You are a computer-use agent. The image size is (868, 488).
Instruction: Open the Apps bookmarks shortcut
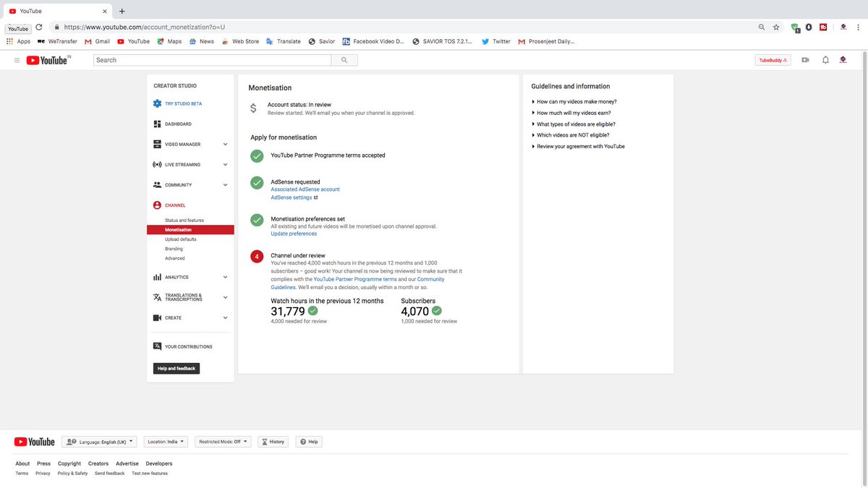pyautogui.click(x=18, y=41)
